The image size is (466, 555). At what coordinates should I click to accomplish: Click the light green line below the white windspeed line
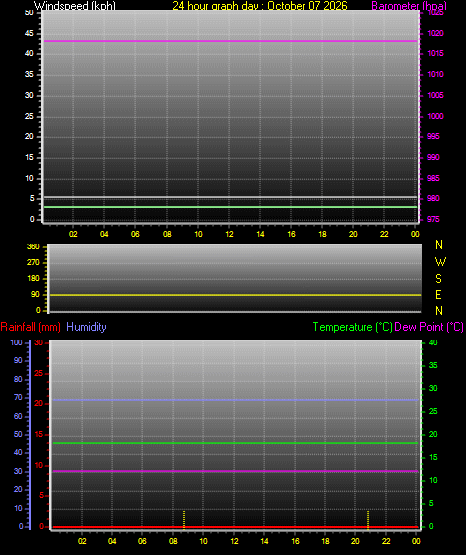(230, 207)
